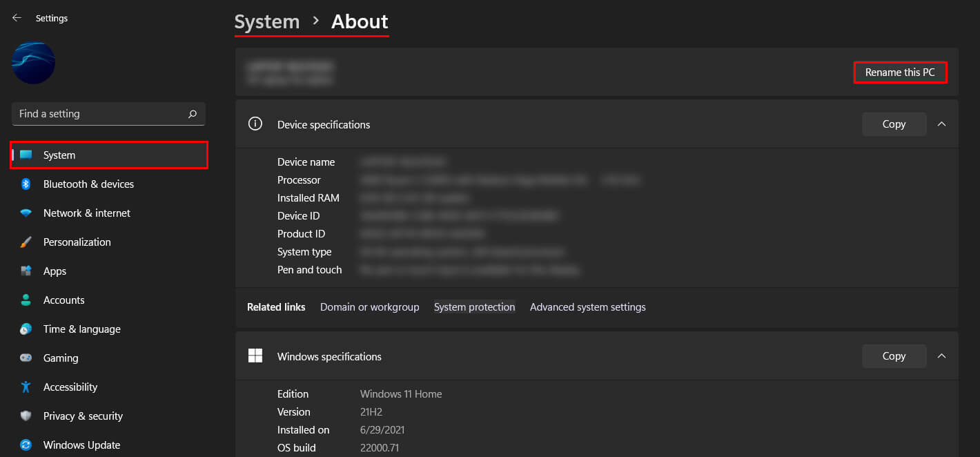Open Domain or workgroup link
The height and width of the screenshot is (457, 980).
pos(369,307)
